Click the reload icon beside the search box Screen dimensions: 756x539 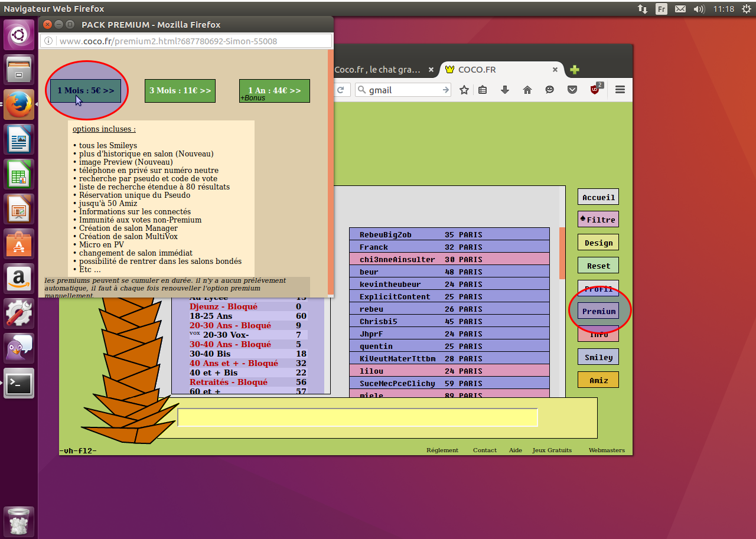[x=341, y=90]
